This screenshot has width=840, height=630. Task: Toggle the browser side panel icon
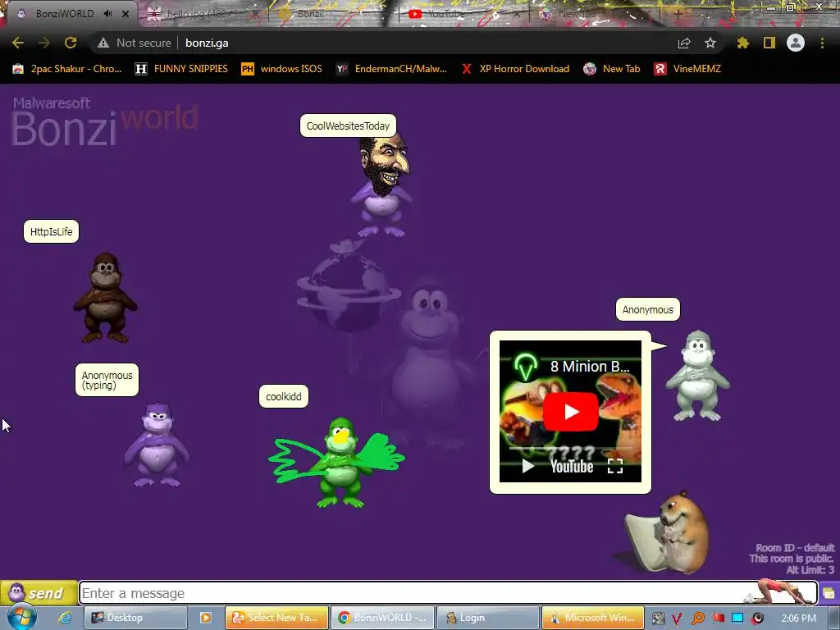click(769, 43)
